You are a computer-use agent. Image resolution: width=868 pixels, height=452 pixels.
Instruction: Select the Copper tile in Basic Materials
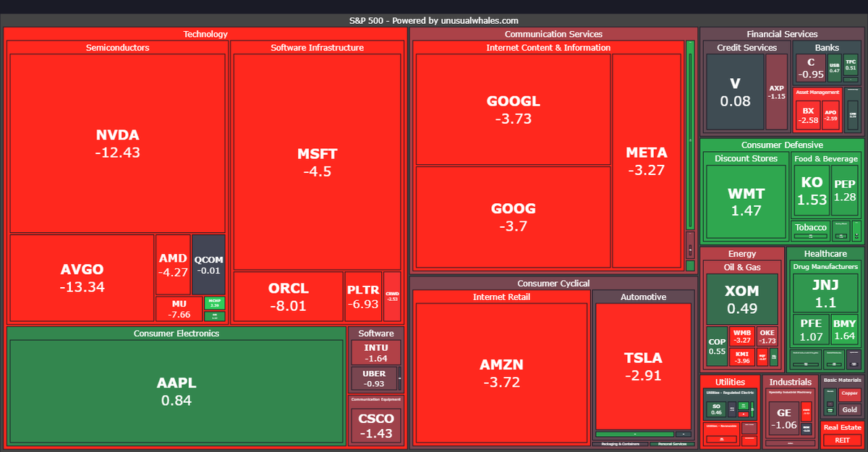point(849,394)
